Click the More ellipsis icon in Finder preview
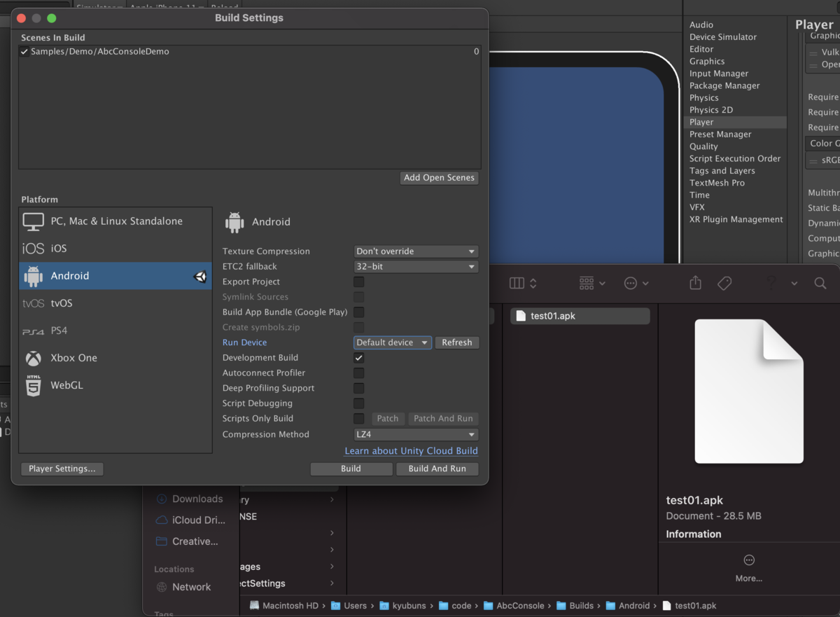The height and width of the screenshot is (617, 840). point(749,560)
